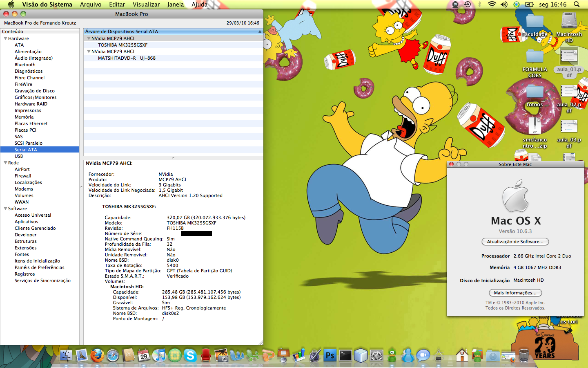Collapse NVidia MCP79 AHCI above MATSHITADVD-R
The width and height of the screenshot is (588, 368).
[x=89, y=52]
